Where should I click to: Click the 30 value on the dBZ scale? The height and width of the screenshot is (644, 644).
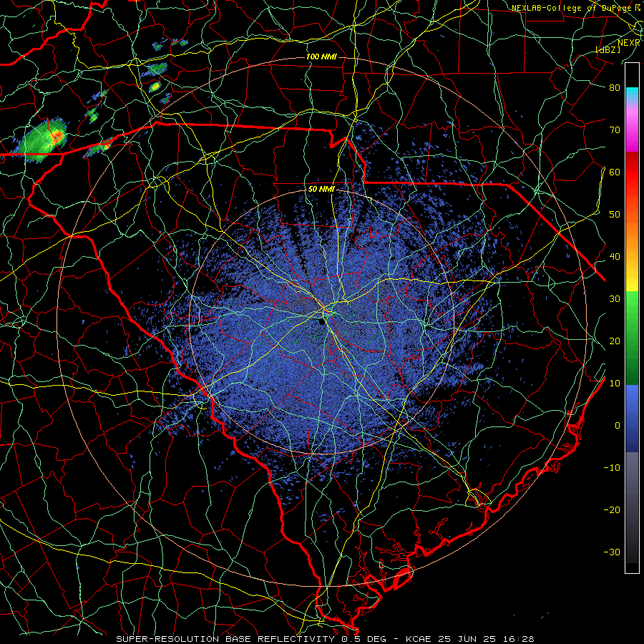(x=615, y=299)
